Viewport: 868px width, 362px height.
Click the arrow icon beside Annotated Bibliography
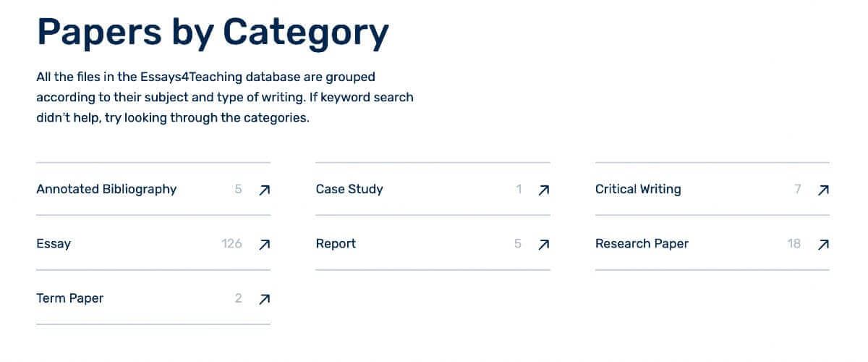click(x=265, y=190)
